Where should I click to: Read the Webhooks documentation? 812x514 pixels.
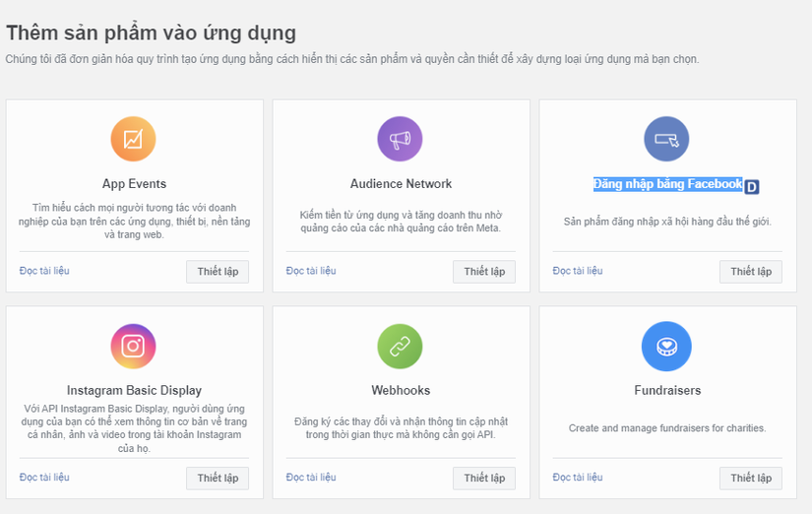tap(311, 478)
